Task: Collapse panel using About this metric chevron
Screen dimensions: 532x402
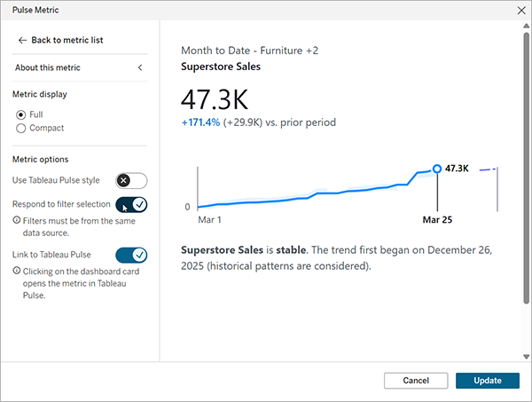Action: click(140, 68)
